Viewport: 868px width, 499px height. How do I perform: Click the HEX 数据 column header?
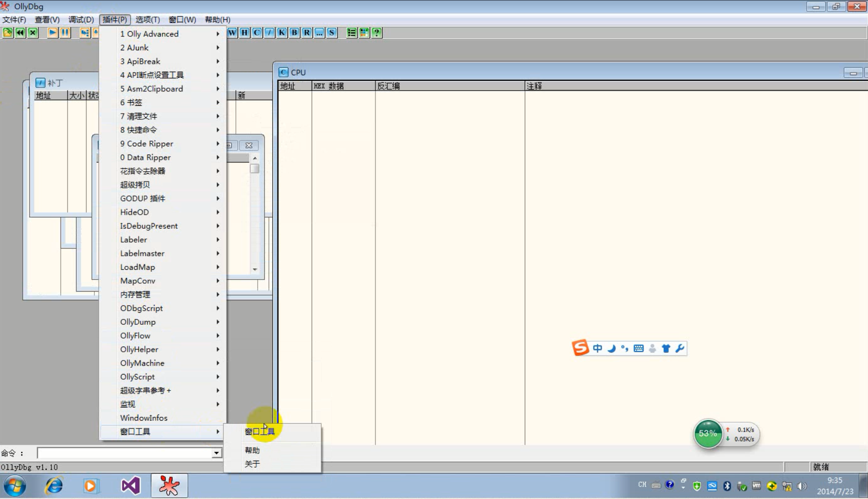coord(343,86)
